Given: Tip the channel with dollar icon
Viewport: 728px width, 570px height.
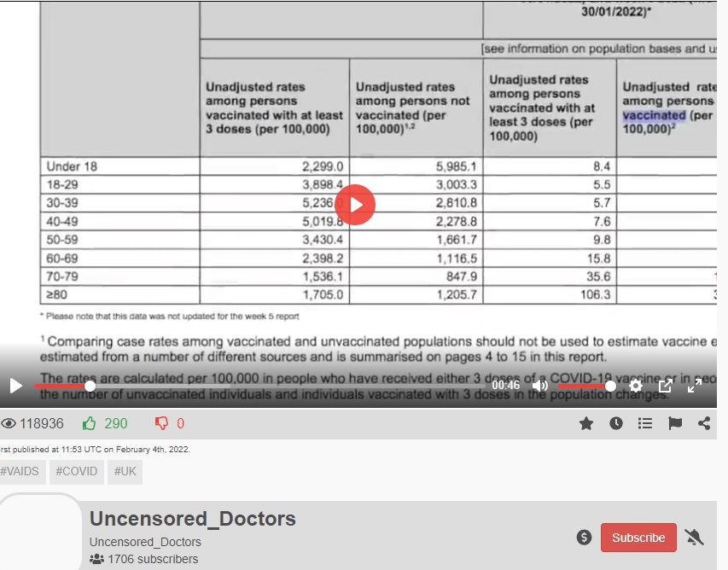Looking at the screenshot, I should click(x=584, y=538).
